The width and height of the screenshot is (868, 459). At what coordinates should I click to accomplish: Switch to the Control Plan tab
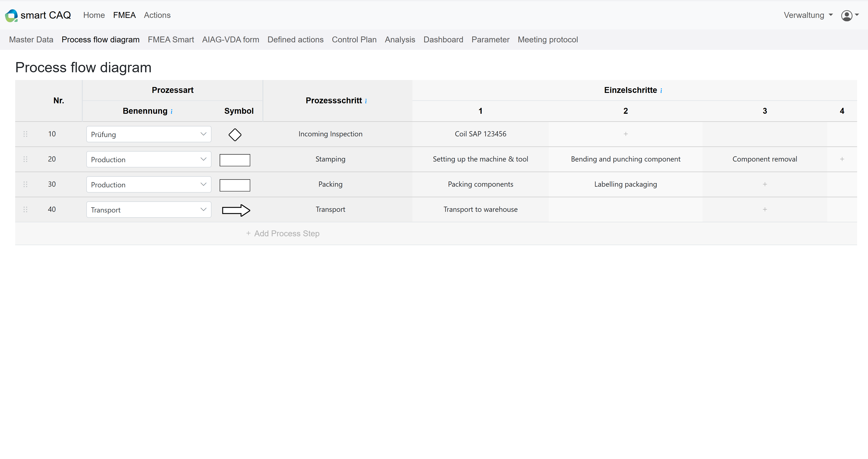point(354,40)
